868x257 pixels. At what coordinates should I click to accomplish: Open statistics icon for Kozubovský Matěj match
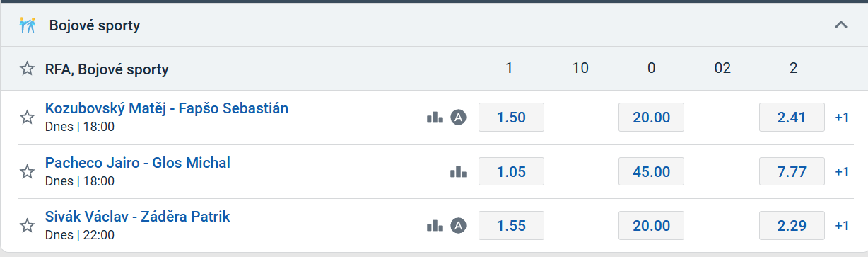click(435, 118)
